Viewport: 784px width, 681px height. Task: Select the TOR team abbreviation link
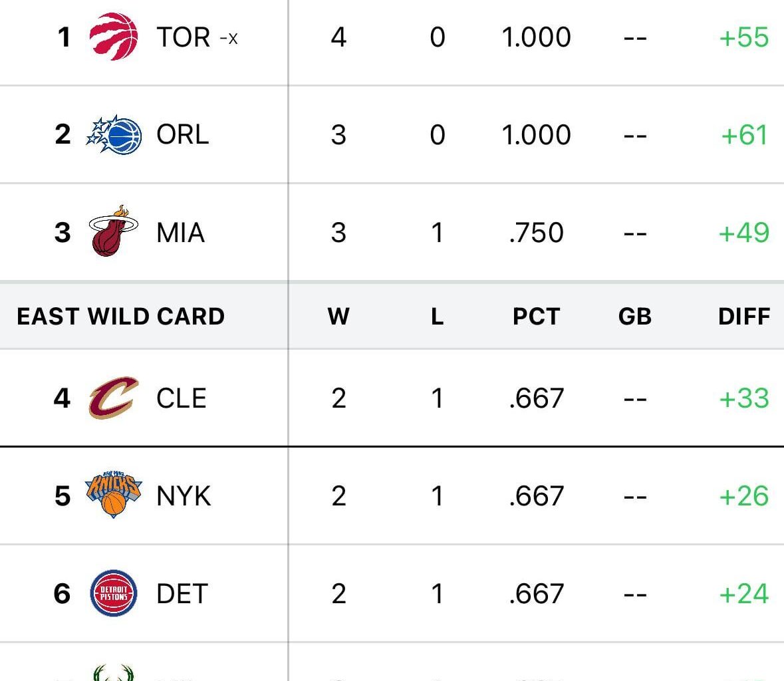coord(184,37)
